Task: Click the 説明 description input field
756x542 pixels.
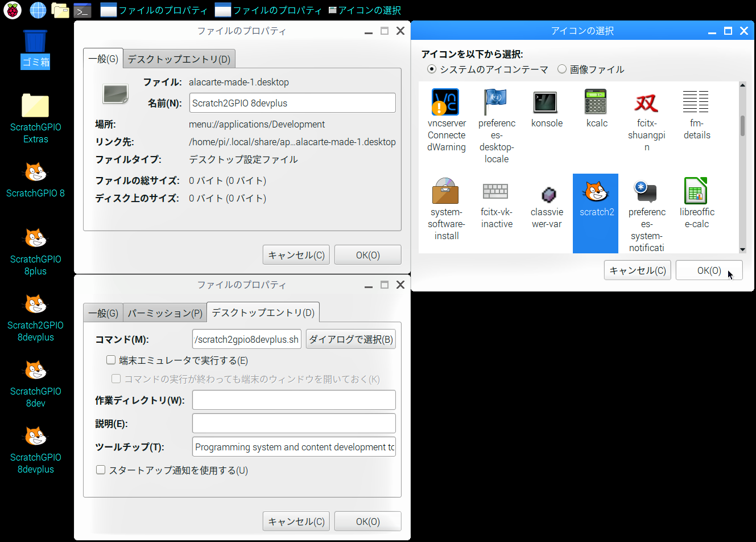Action: 294,424
